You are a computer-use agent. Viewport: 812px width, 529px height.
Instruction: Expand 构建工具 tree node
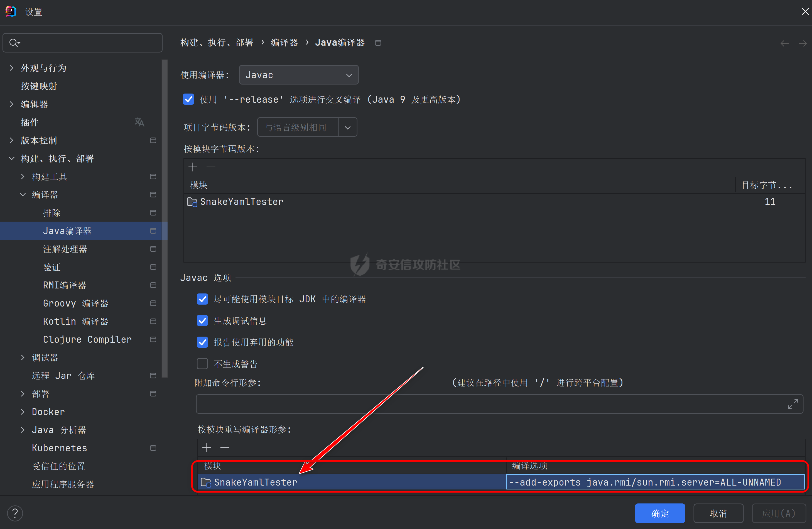[x=23, y=177]
